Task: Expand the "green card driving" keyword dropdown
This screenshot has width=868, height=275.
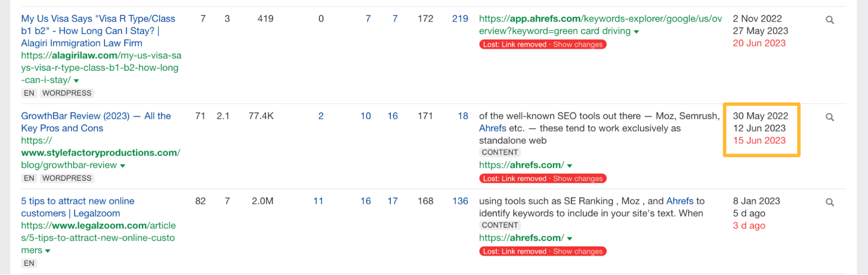Action: [635, 31]
